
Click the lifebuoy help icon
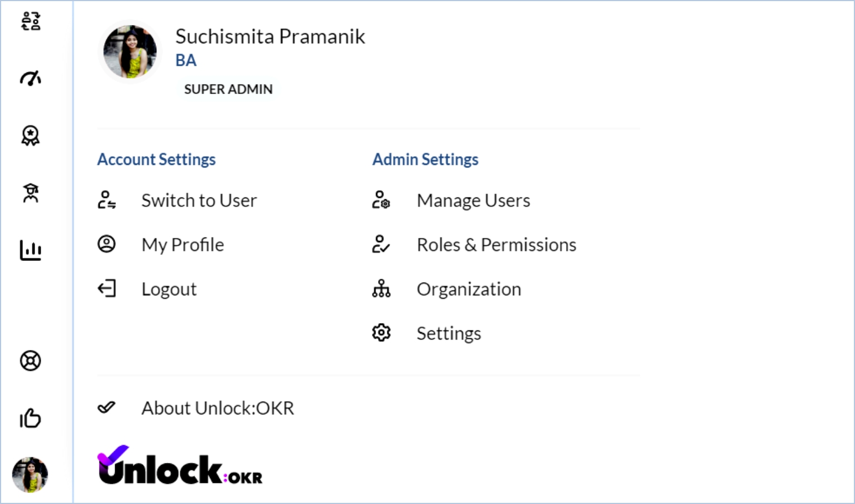tap(31, 361)
